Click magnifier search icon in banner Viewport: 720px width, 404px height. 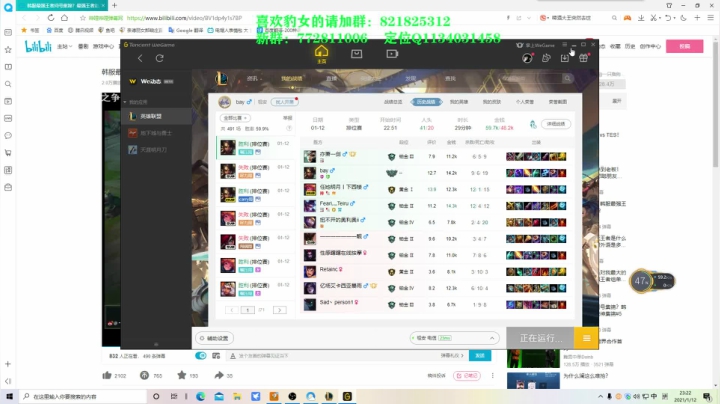[568, 79]
